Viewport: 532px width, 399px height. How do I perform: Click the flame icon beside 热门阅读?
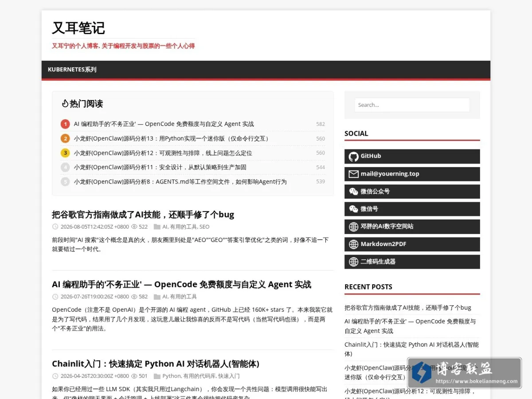click(x=65, y=104)
